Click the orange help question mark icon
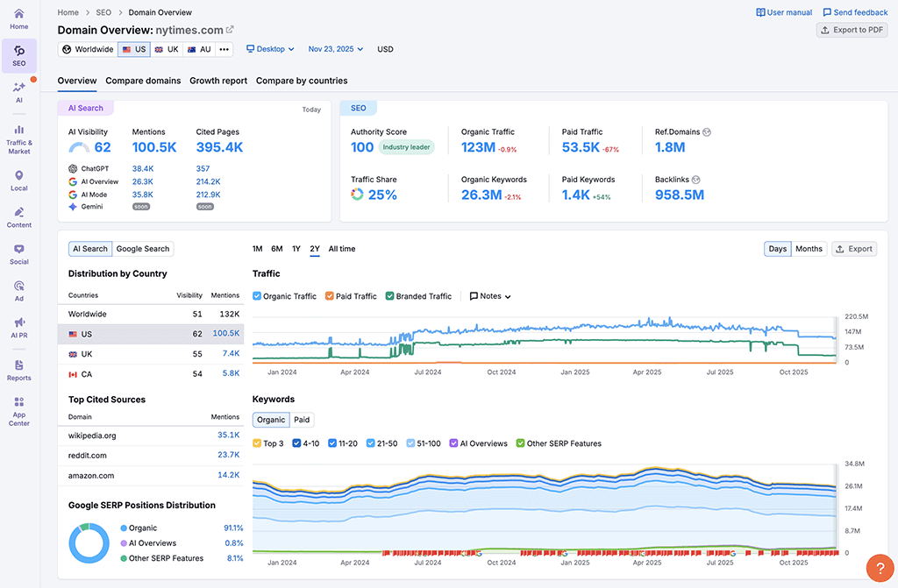Screen dimensions: 898x588 tap(880, 569)
